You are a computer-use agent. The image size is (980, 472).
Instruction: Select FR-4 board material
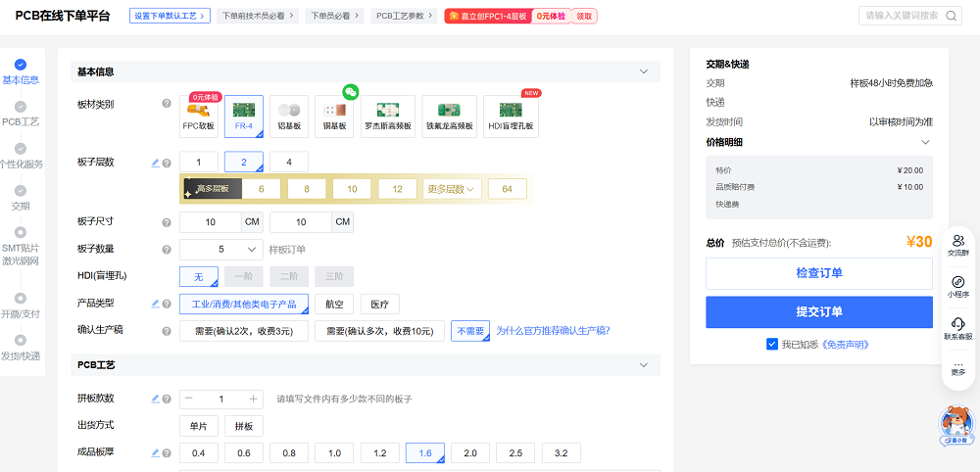(x=244, y=117)
